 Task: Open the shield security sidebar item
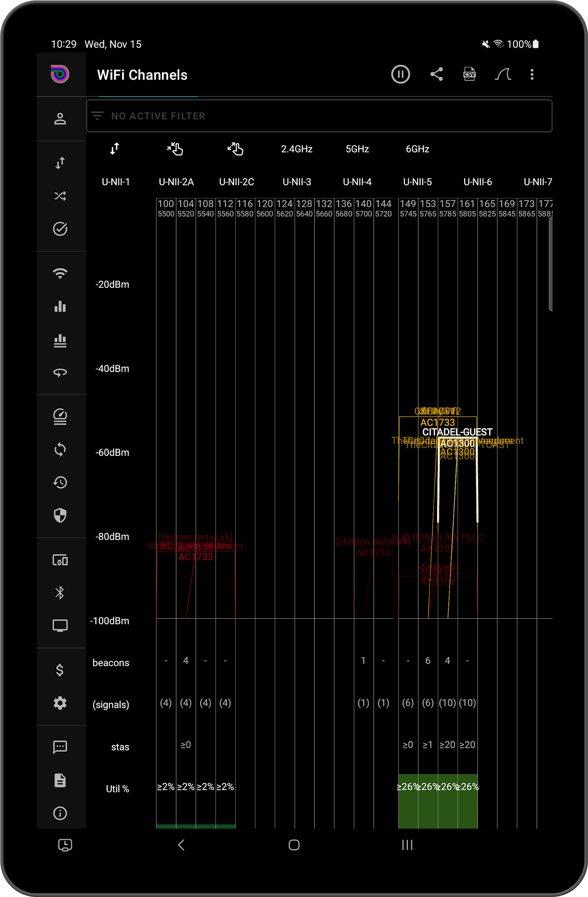(x=60, y=515)
